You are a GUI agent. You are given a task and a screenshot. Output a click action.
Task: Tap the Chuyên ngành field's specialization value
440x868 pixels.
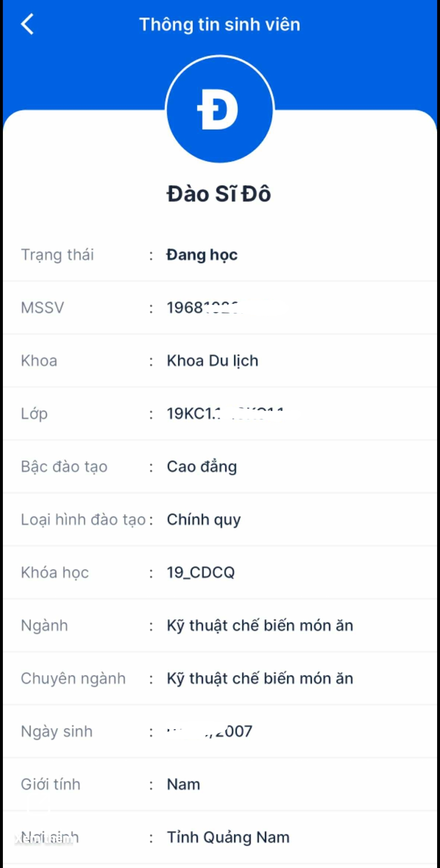coord(260,678)
